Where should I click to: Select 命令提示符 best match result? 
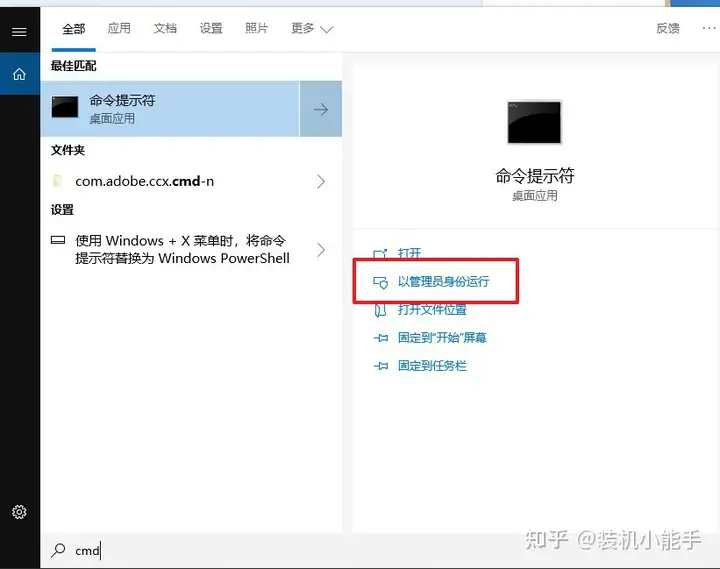click(x=170, y=109)
